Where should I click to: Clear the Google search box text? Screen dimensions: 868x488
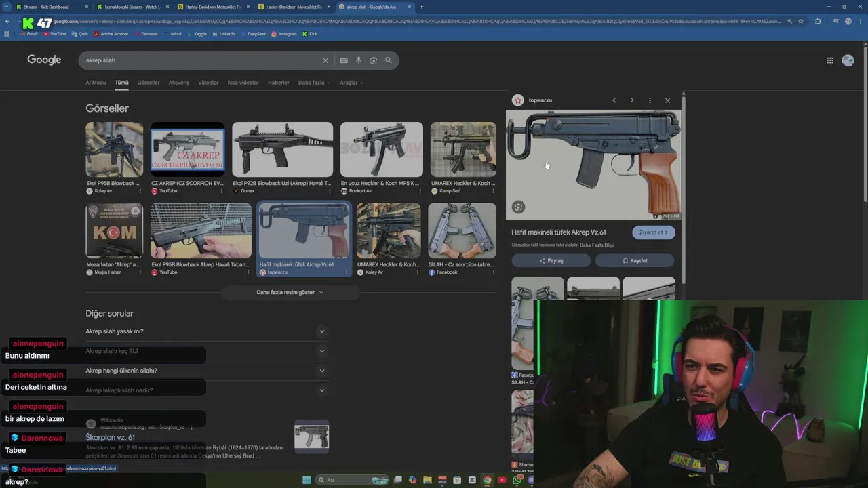[x=325, y=60]
